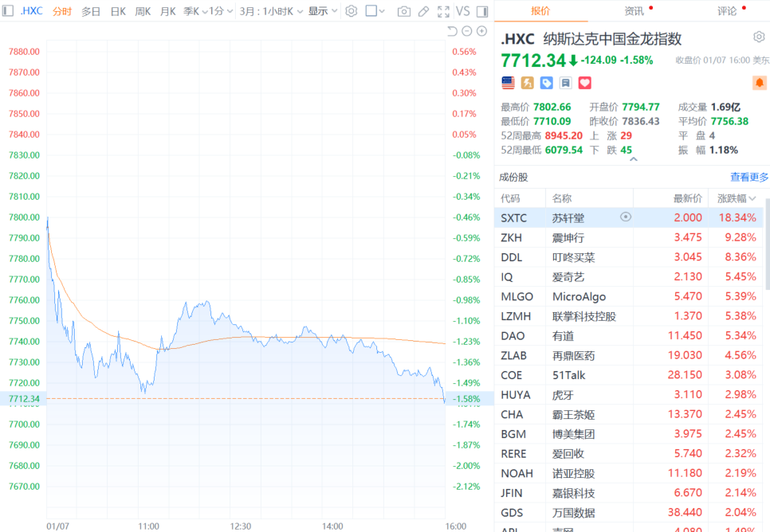
Task: Click the lightning quote level icon
Action: (x=528, y=83)
